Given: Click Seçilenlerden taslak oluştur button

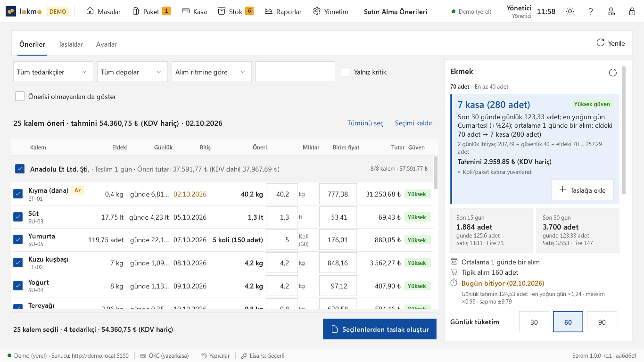Looking at the screenshot, I should pos(380,329).
